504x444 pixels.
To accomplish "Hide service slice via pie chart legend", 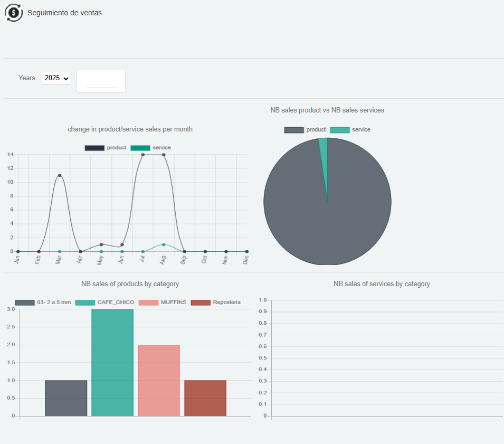I will pos(350,130).
